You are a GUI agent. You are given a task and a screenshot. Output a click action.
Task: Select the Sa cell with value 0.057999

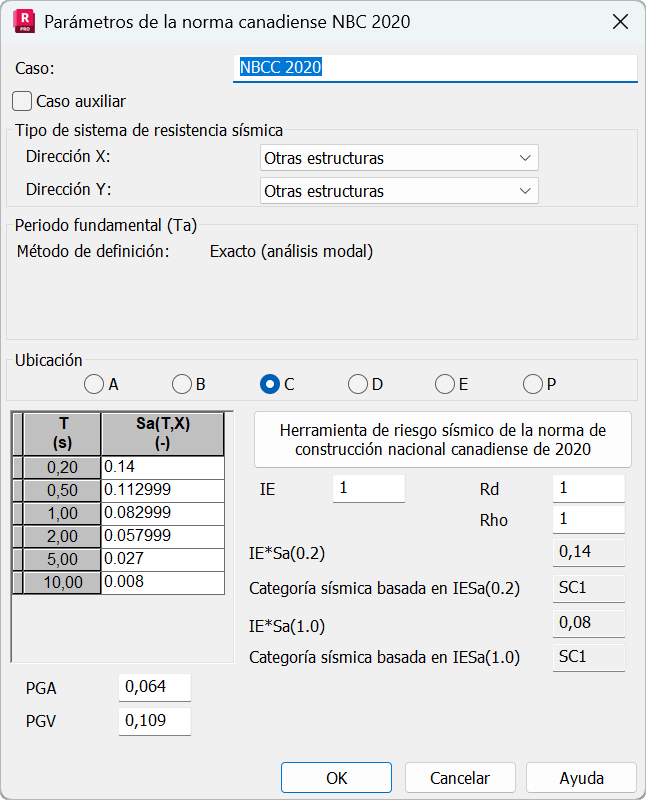coord(163,536)
